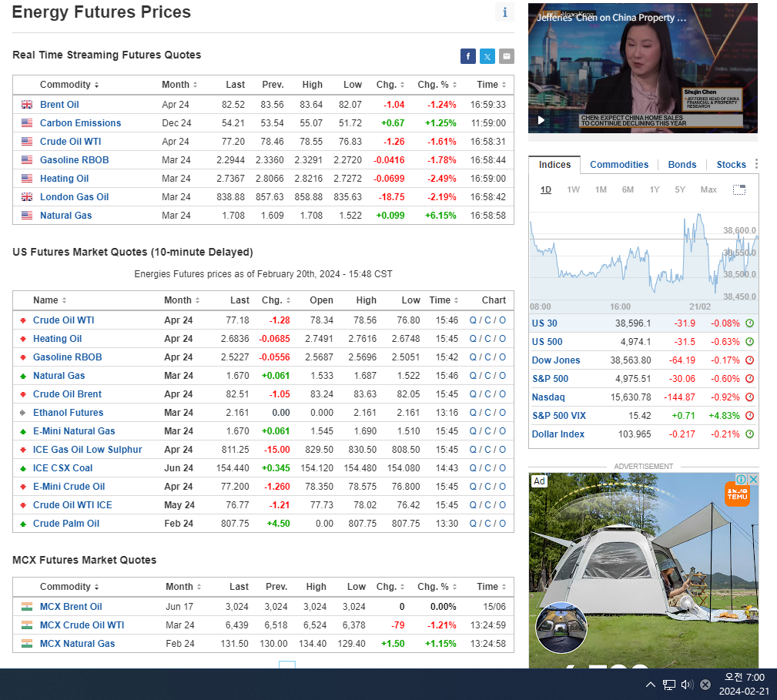Sort real-time table by Chg. %

(x=437, y=85)
